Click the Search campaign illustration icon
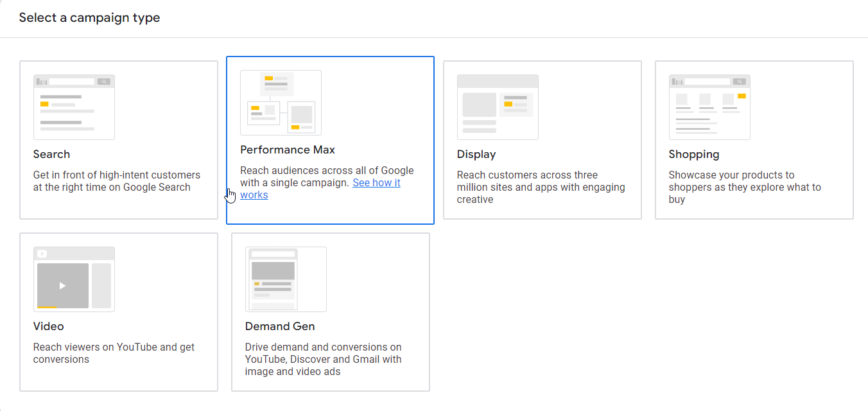Image resolution: width=868 pixels, height=411 pixels. 74,107
